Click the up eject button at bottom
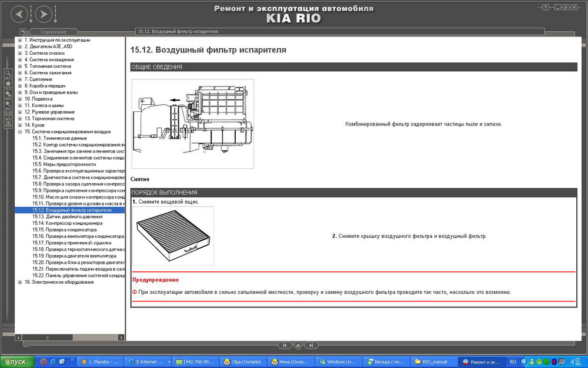588x368 pixels. 298,345
